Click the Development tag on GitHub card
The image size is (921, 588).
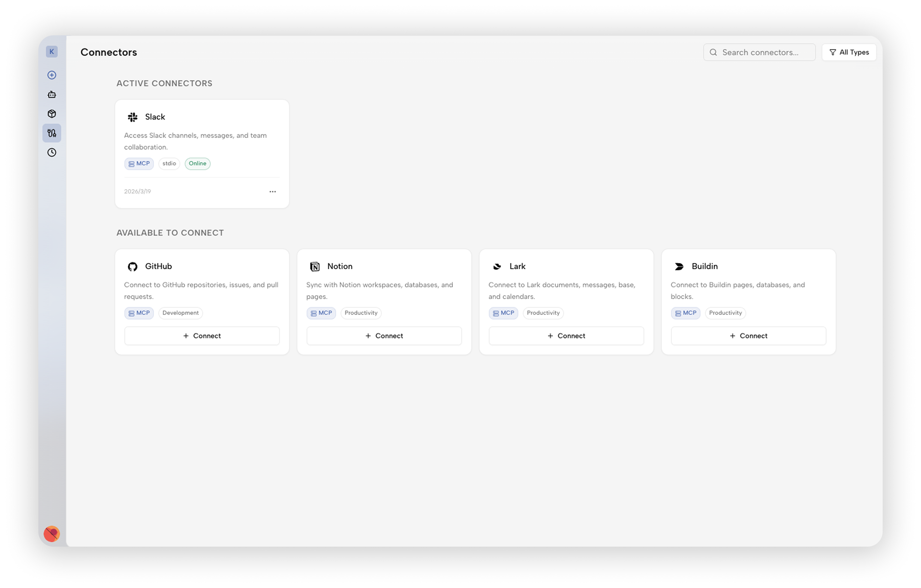click(180, 313)
